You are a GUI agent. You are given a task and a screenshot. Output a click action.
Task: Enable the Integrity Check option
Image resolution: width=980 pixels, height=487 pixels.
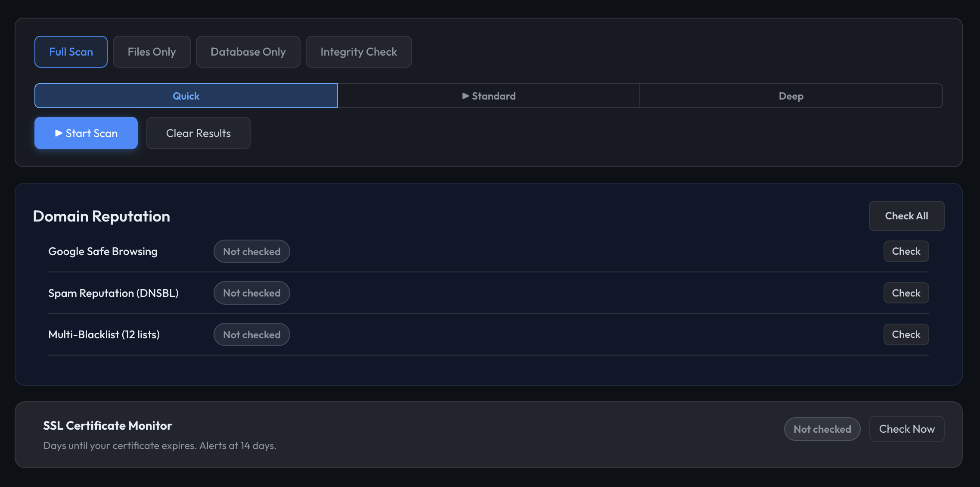click(x=359, y=52)
